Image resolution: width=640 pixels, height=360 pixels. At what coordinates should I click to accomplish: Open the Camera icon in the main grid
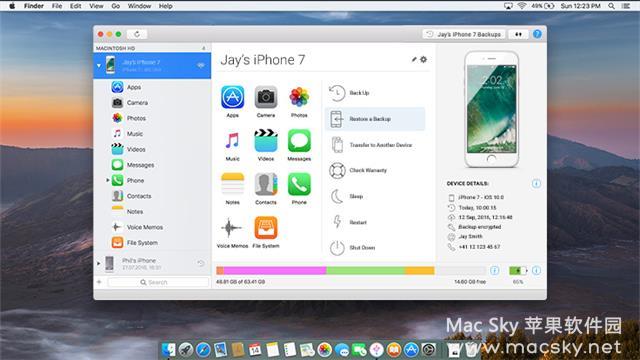pyautogui.click(x=266, y=97)
